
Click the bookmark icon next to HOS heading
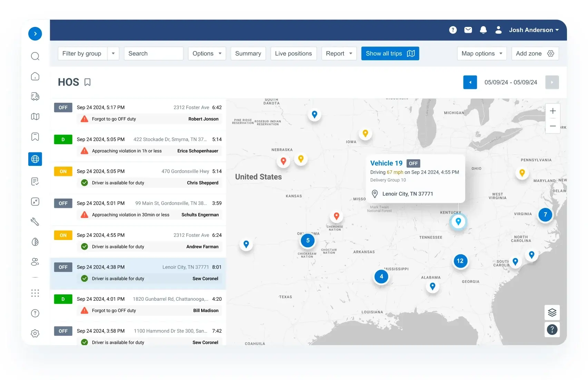point(87,82)
